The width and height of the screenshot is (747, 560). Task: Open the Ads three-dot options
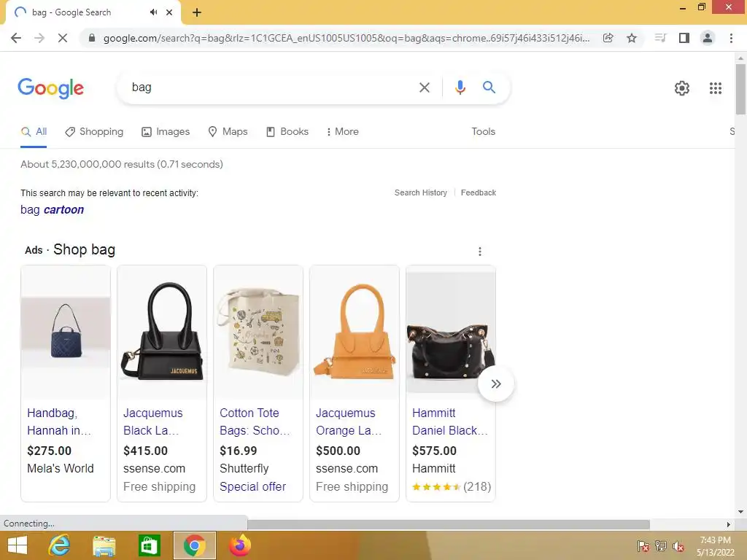480,252
